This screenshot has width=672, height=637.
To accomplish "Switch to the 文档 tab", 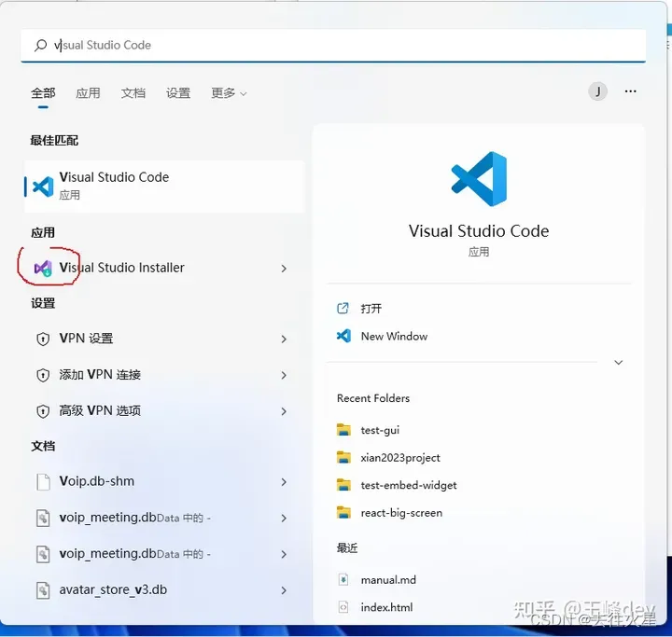I will point(133,93).
